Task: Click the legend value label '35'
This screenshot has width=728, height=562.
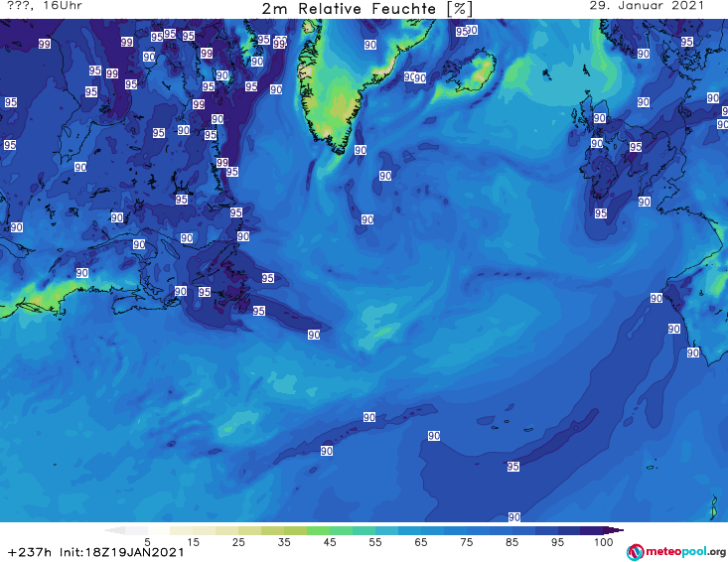Action: (284, 542)
